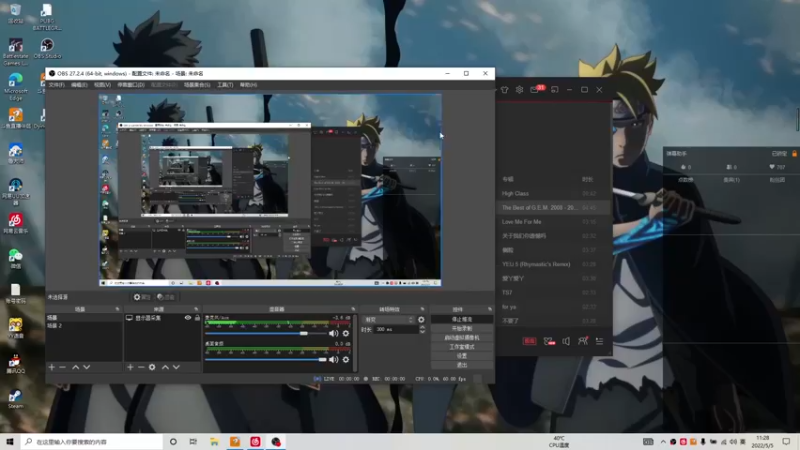Open the transition type dropdown
Viewport: 800px width, 450px height.
[x=388, y=320]
